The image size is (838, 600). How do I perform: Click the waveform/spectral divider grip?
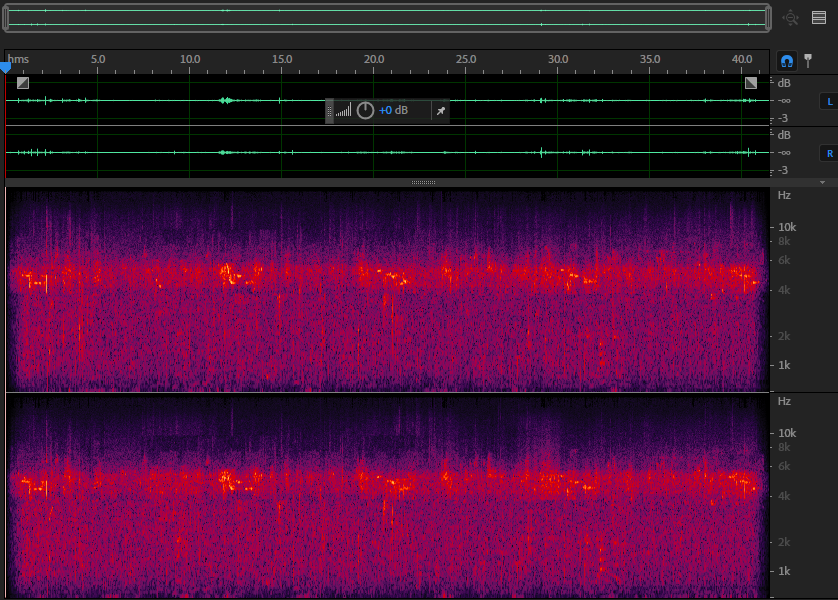click(423, 183)
